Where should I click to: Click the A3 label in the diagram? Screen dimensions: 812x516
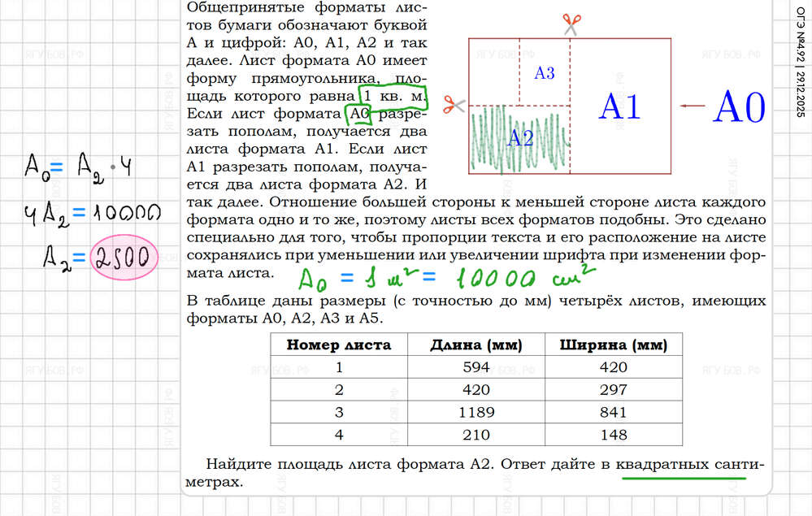click(x=544, y=73)
